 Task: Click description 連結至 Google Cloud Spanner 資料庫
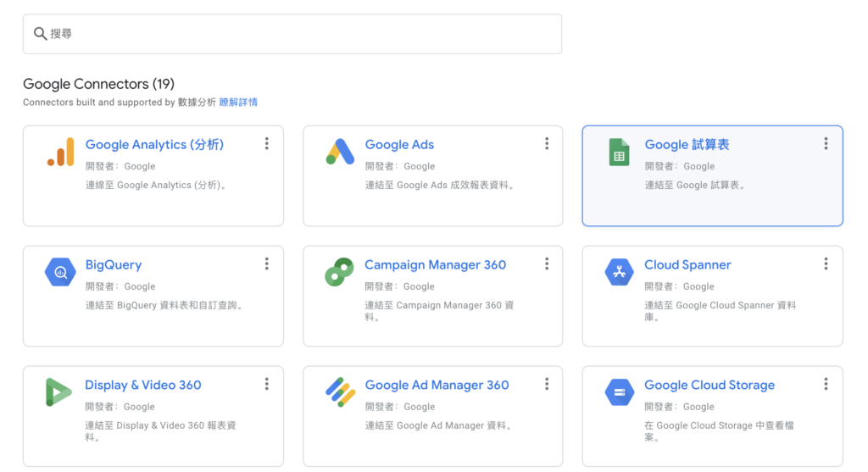coord(721,311)
